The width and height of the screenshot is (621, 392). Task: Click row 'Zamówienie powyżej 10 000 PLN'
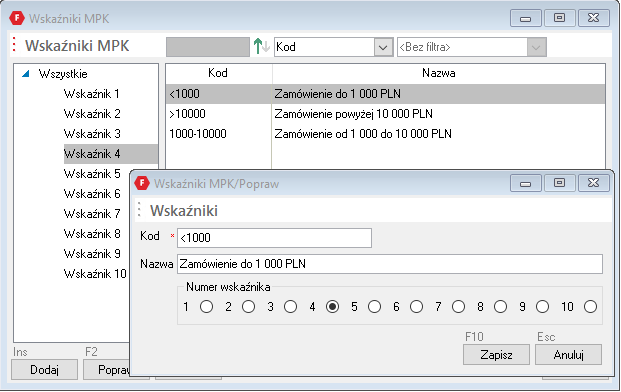tap(385, 114)
